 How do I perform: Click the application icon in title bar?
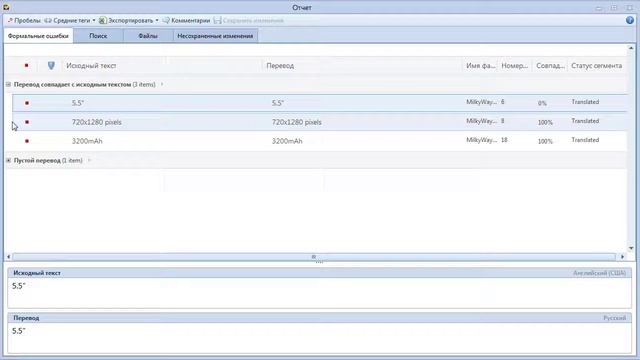[x=6, y=7]
